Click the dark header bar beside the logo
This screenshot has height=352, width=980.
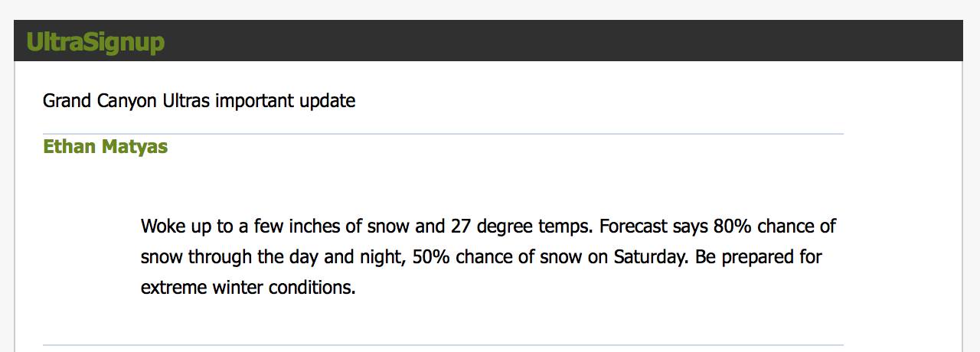click(536, 41)
